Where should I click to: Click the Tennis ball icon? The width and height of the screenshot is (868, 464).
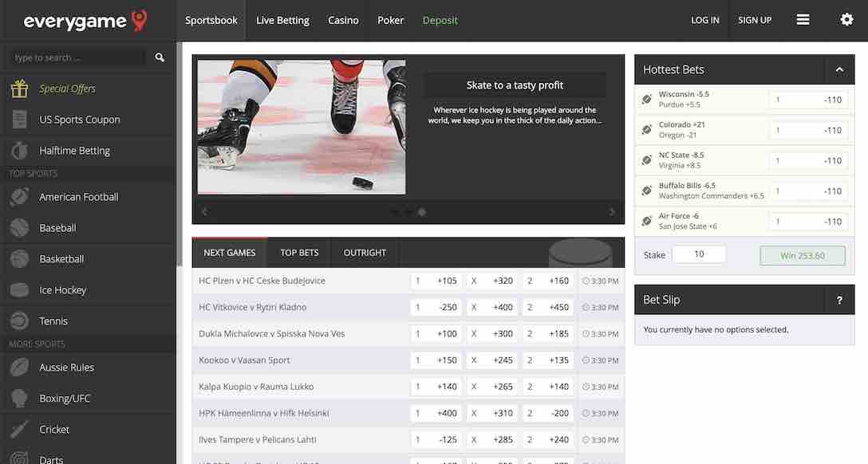[19, 320]
